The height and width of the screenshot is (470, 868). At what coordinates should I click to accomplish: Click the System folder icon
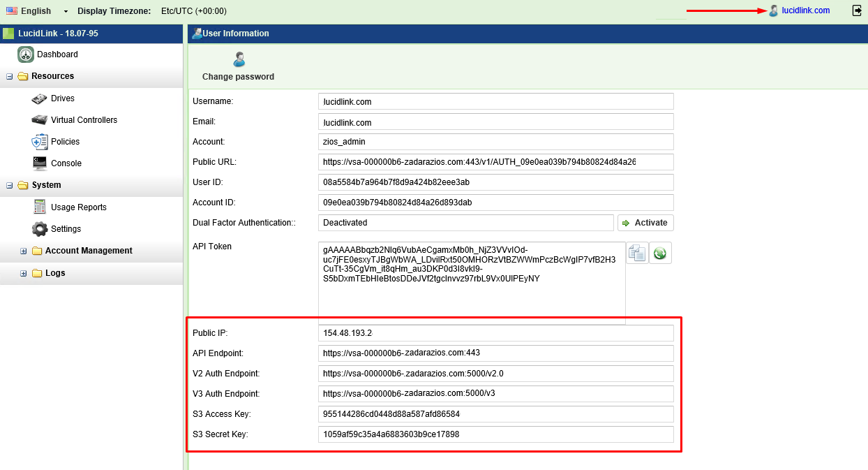(23, 185)
